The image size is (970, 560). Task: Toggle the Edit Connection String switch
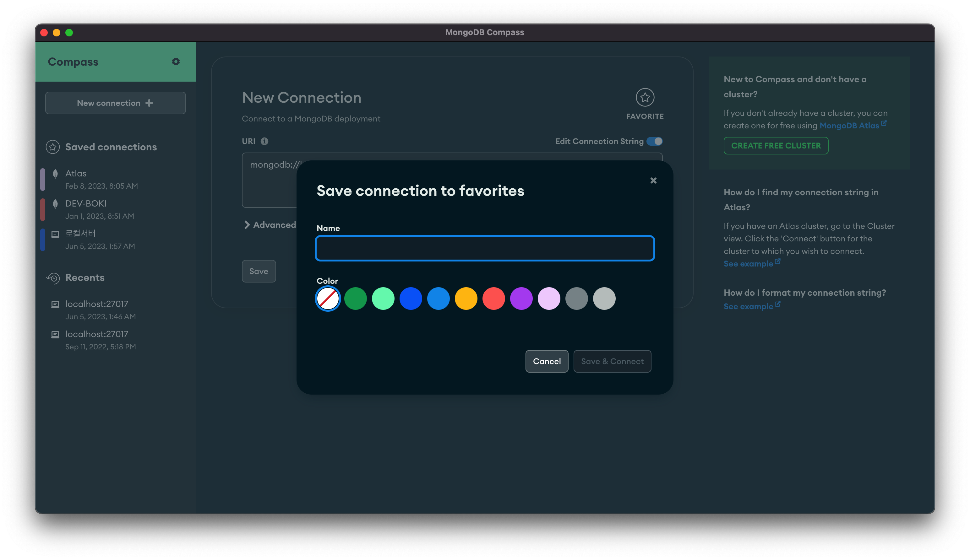(654, 141)
